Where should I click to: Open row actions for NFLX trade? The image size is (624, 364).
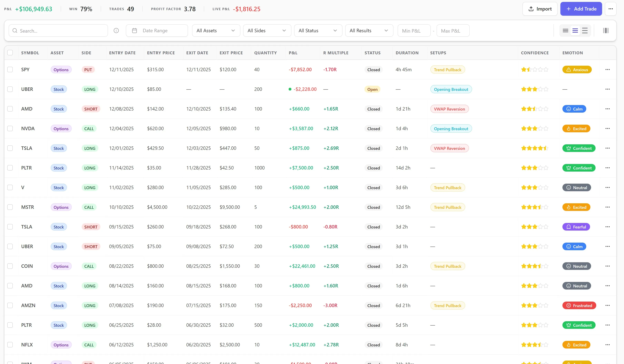point(607,345)
